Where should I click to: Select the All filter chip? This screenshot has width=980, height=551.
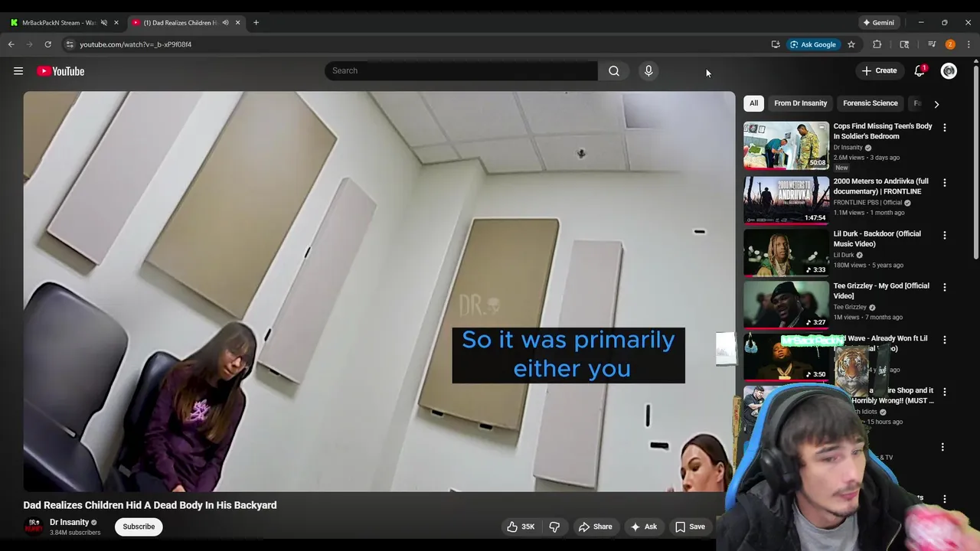(753, 103)
